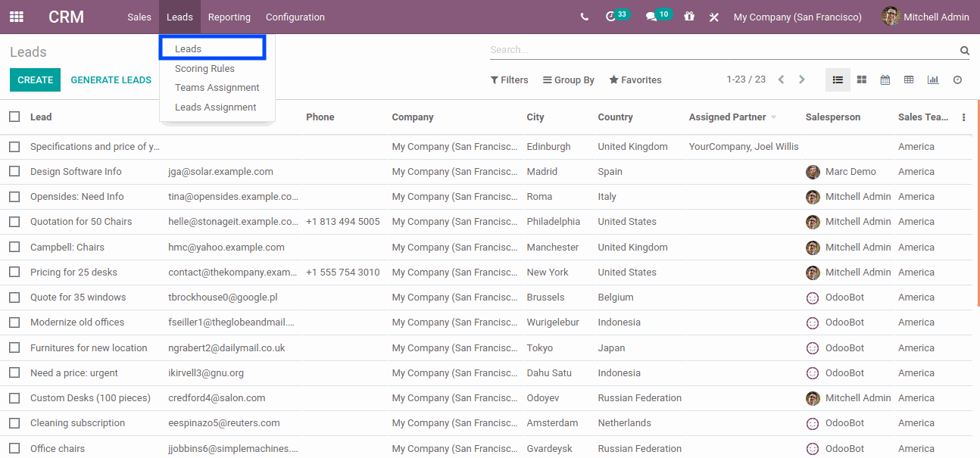This screenshot has width=980, height=458.
Task: Open the Calendar view
Action: tap(885, 79)
